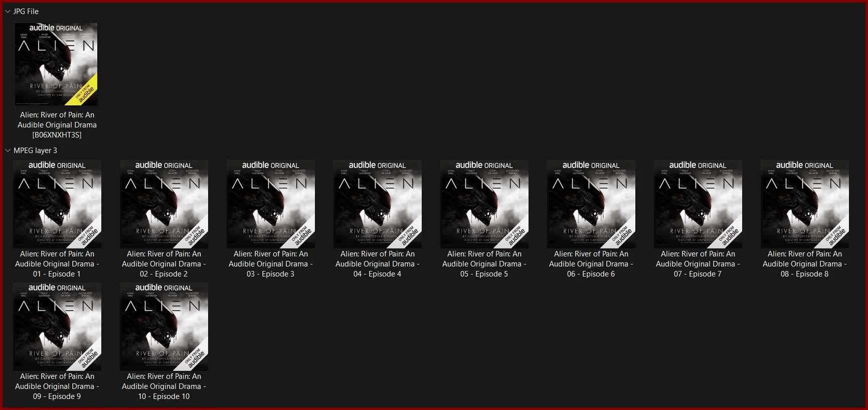Select the Episode 3 album art thumbnail
This screenshot has height=410, width=868.
point(271,204)
